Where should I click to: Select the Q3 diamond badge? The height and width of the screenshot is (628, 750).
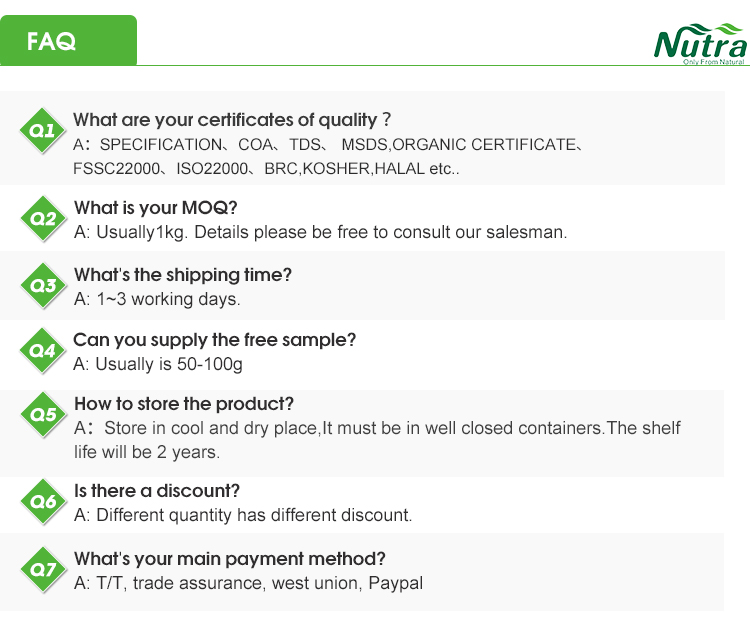(42, 285)
